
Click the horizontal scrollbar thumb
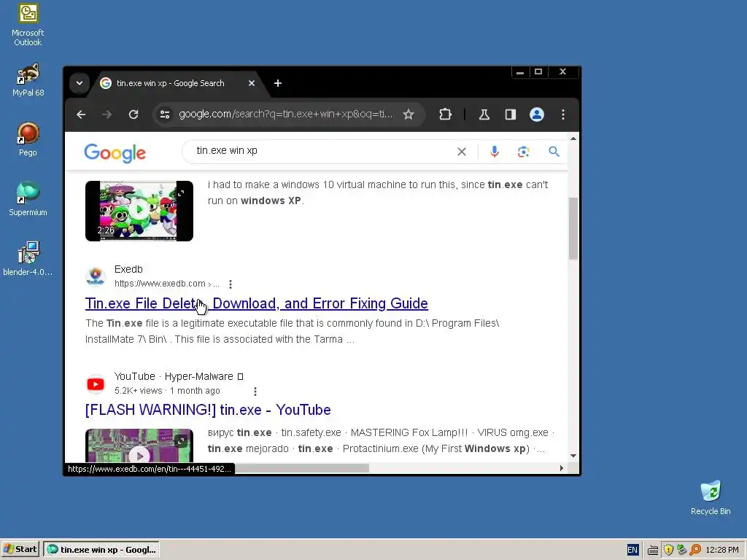302,469
